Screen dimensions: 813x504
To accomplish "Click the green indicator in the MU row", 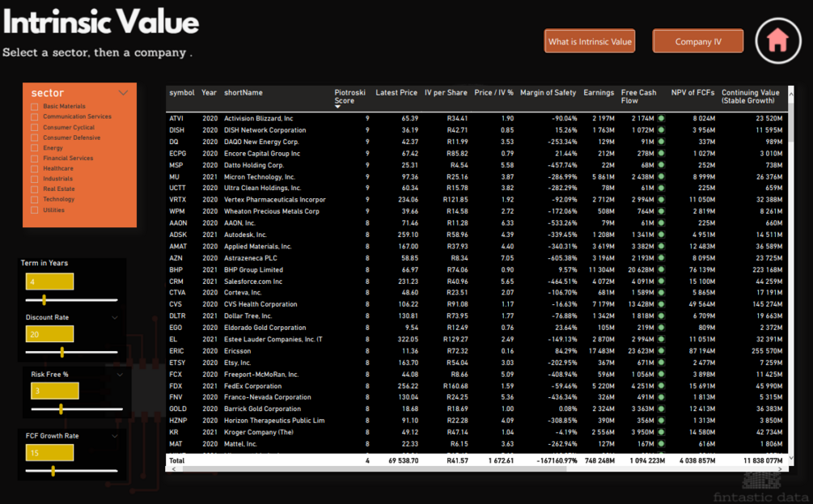I will pyautogui.click(x=661, y=177).
